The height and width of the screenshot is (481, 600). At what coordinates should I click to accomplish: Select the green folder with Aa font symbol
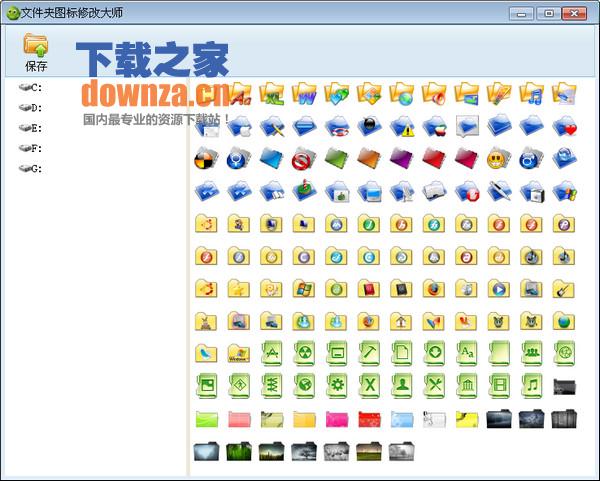tap(466, 353)
